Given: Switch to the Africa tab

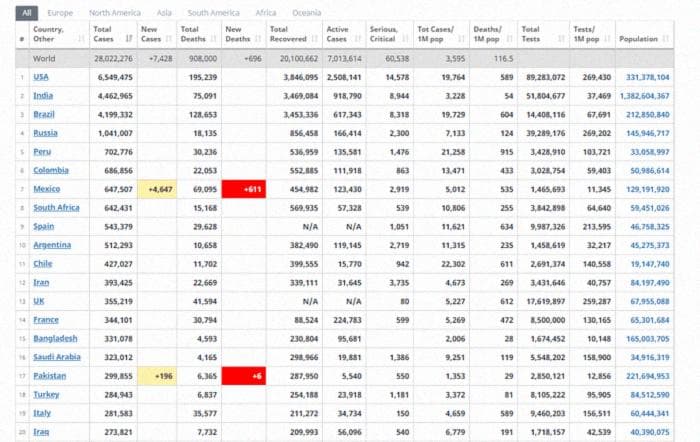Looking at the screenshot, I should (266, 13).
